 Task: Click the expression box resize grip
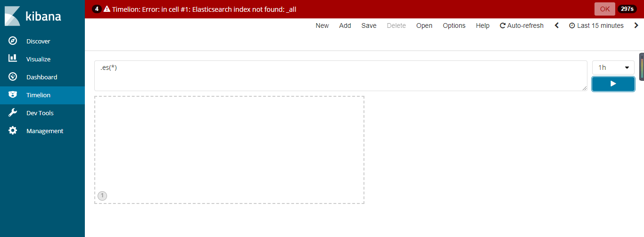tap(584, 88)
